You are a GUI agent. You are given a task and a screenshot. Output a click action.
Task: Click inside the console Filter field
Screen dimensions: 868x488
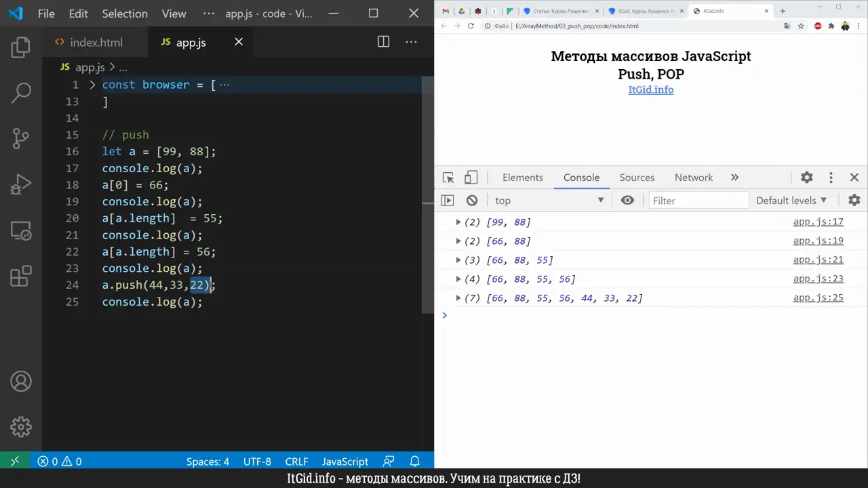(698, 200)
